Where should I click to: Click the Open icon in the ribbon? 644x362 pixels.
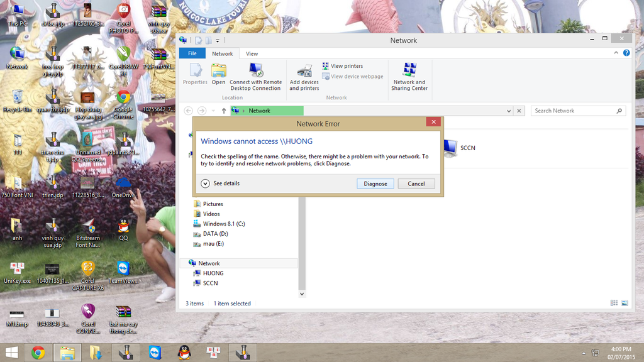point(218,70)
